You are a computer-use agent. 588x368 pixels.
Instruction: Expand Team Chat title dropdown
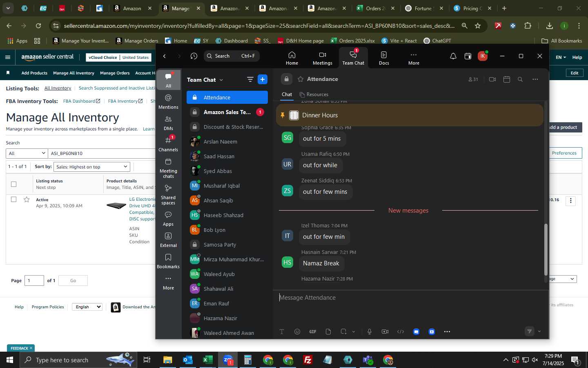221,80
